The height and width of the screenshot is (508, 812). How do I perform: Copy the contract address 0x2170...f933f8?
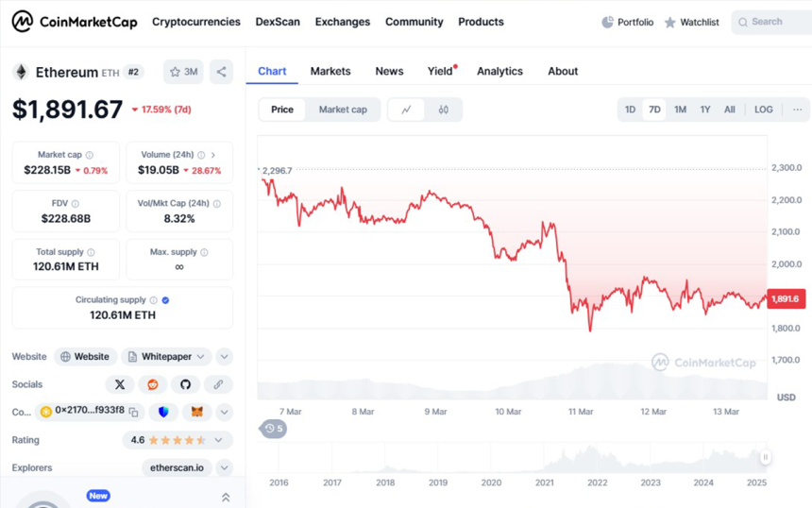(134, 412)
